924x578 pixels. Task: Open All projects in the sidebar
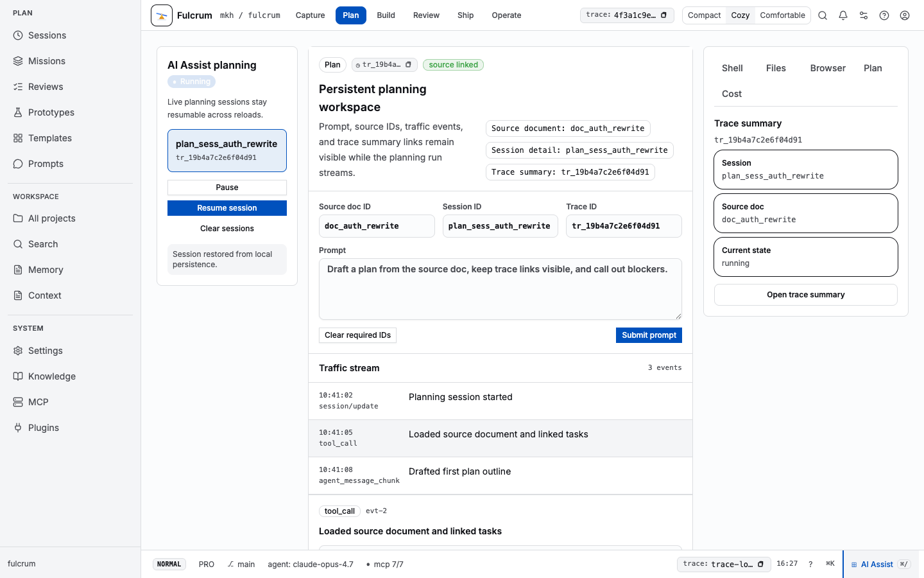tap(71, 218)
